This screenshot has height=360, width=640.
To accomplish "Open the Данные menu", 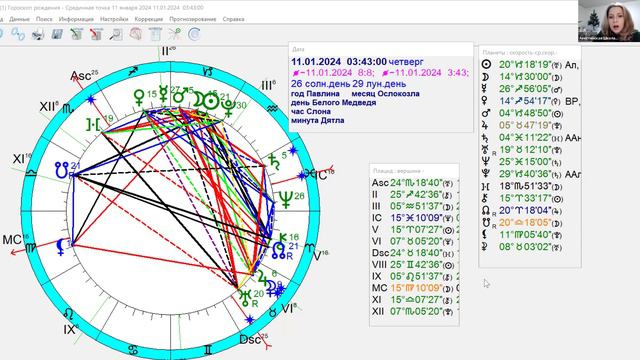I will (19, 19).
